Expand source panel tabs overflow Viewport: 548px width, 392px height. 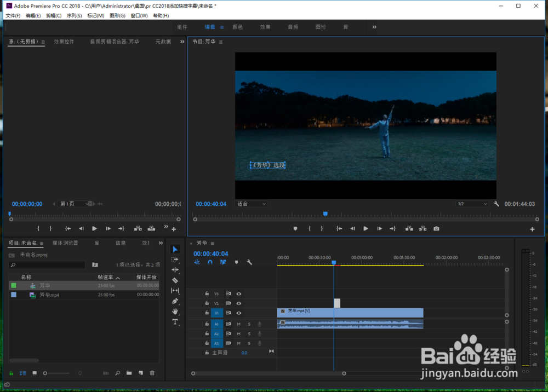(x=182, y=42)
